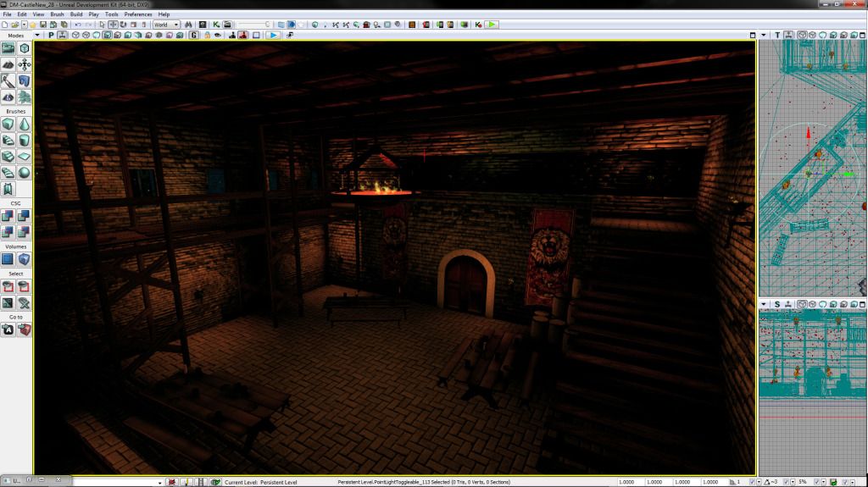Click the viewport eye show-flags icon
Screen dimensions: 868x487
tap(218, 36)
